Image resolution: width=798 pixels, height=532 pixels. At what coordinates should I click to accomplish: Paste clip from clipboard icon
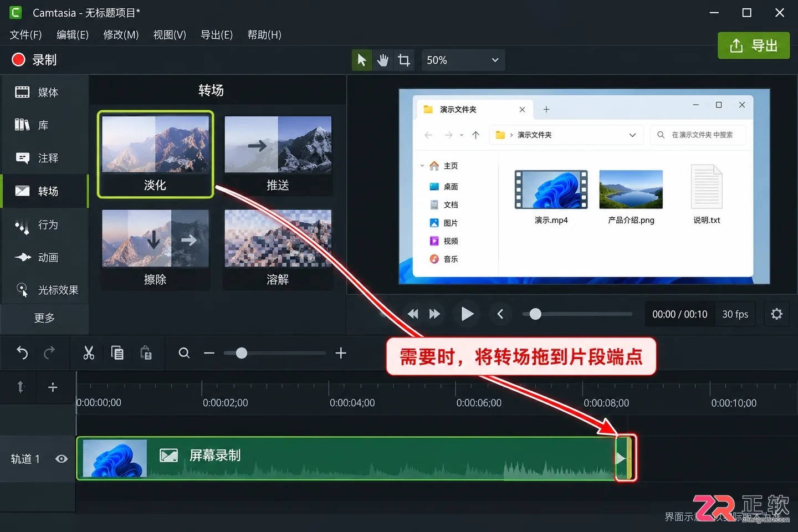pos(146,353)
